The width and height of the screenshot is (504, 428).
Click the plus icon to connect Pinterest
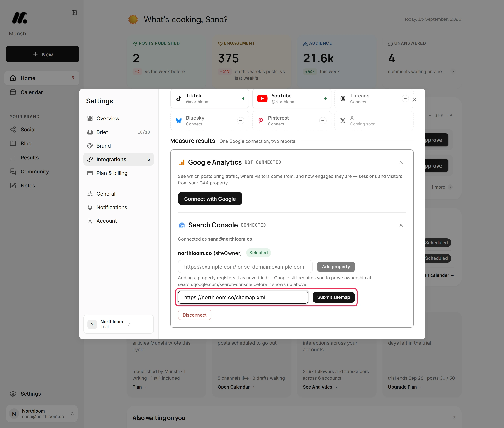point(323,121)
